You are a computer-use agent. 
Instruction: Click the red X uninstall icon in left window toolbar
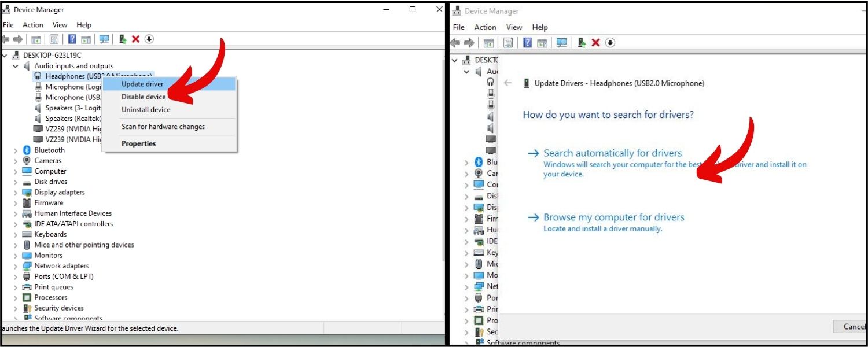pos(135,39)
